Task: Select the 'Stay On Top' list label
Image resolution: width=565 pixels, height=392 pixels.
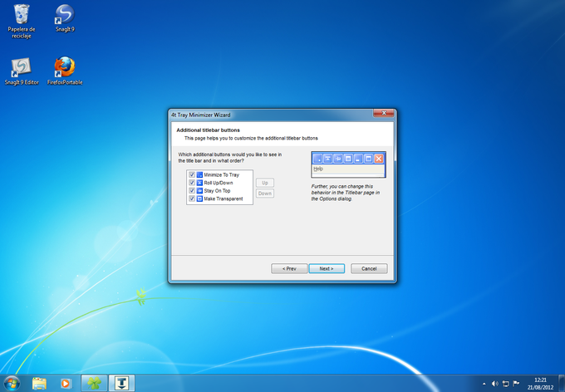Action: (x=217, y=190)
